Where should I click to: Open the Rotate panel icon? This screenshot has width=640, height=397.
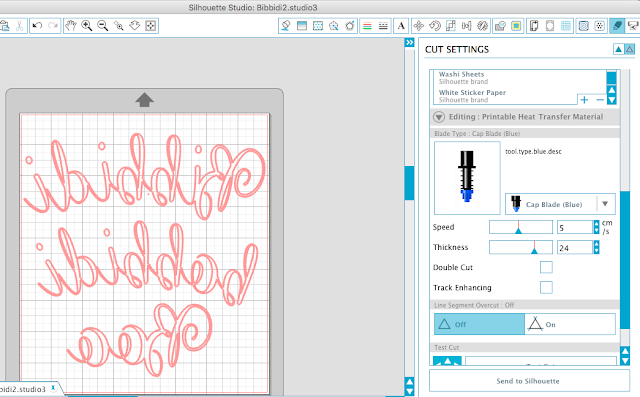point(435,26)
